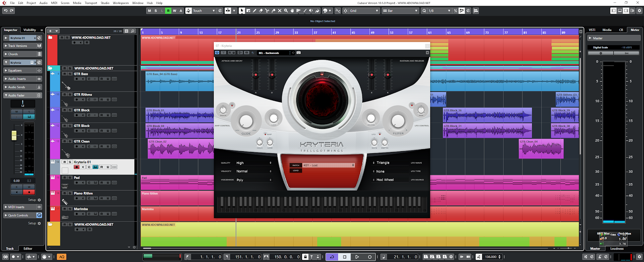Open the Grid snap type dropdown
This screenshot has width=644, height=262.
(364, 11)
